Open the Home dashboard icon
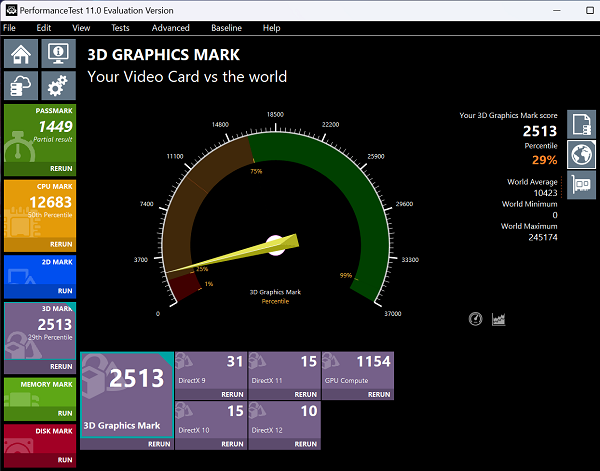Screen dimensions: 600x471 (21, 54)
